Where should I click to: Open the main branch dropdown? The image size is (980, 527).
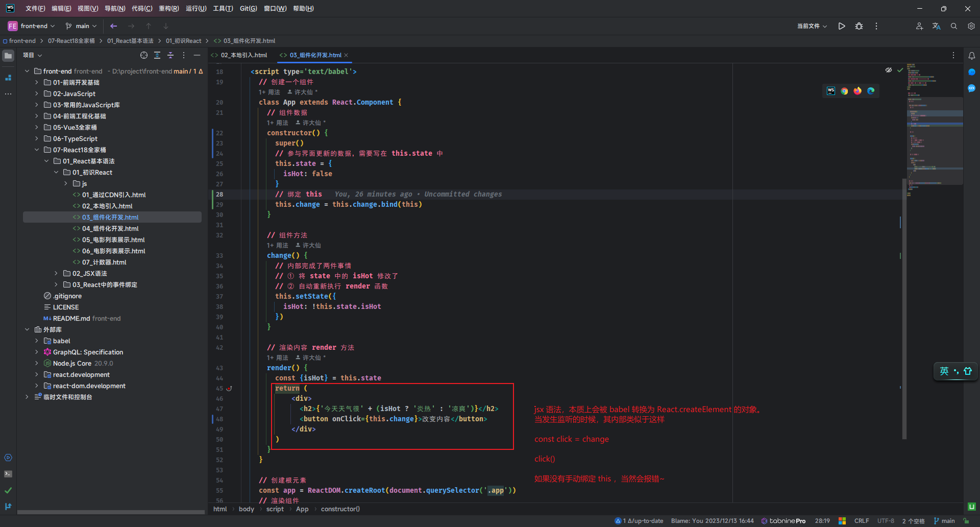[x=82, y=26]
